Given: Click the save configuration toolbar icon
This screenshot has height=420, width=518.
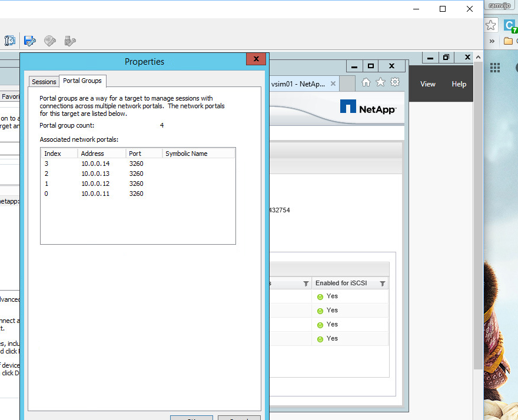Looking at the screenshot, I should (x=29, y=41).
